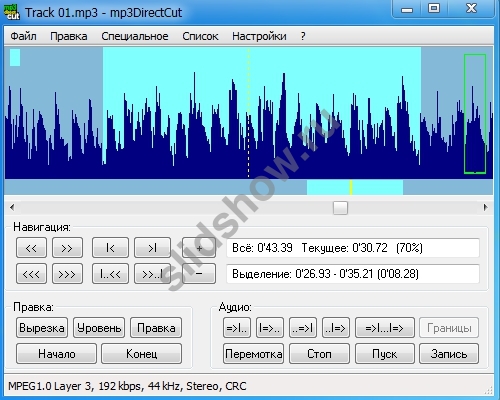Image resolution: width=500 pixels, height=400 pixels.
Task: Jump to previous cut with 'I<' button
Action: (x=110, y=248)
